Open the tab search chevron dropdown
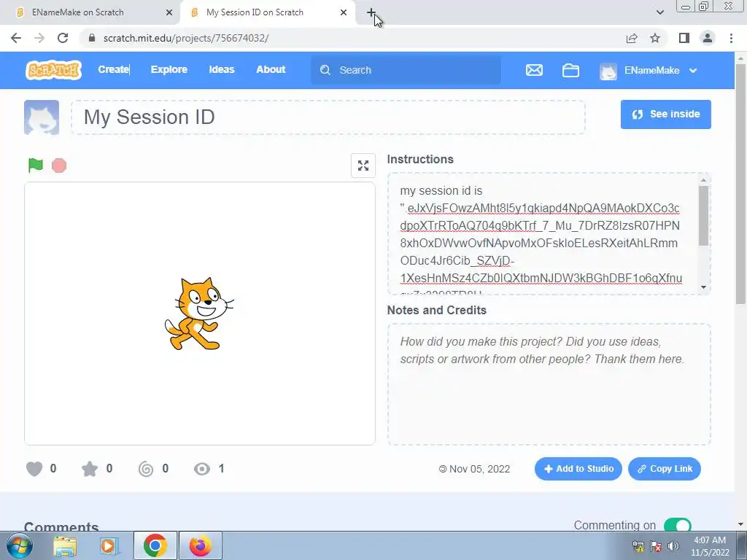747x560 pixels. click(x=659, y=12)
